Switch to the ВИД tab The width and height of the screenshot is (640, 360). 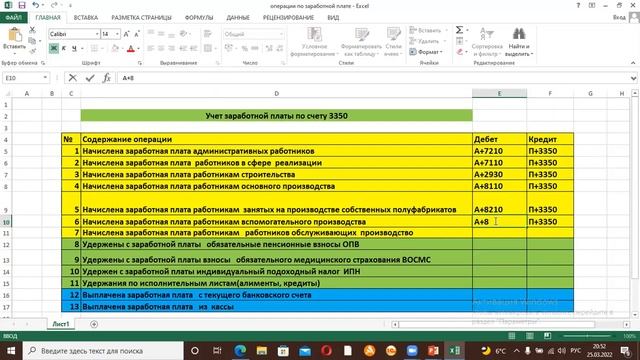[x=333, y=18]
